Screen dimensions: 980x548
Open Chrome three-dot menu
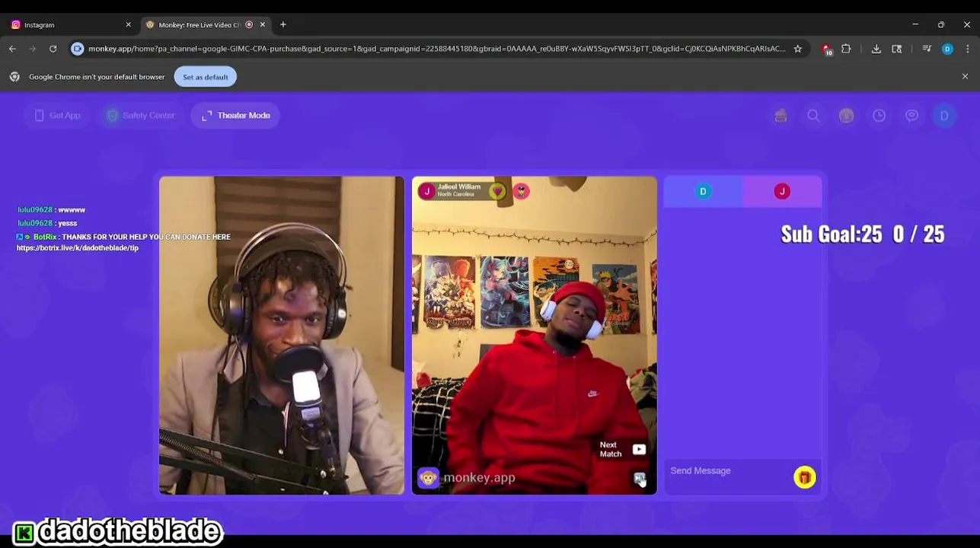(x=968, y=49)
